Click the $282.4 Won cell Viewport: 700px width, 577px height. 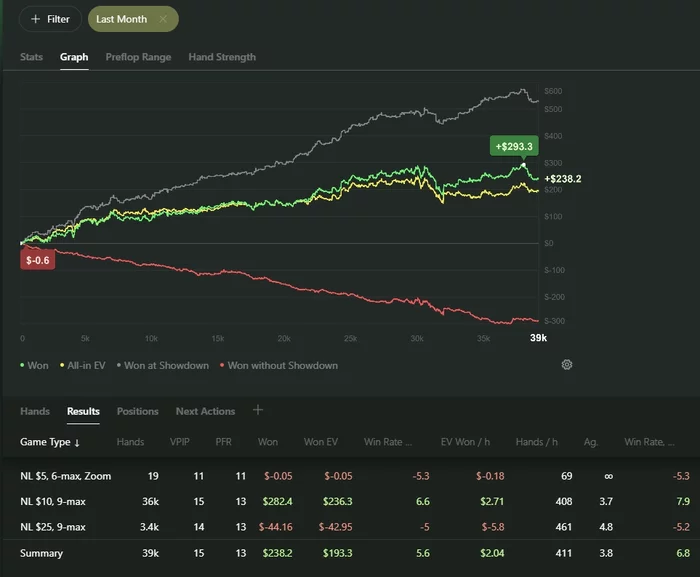click(277, 502)
